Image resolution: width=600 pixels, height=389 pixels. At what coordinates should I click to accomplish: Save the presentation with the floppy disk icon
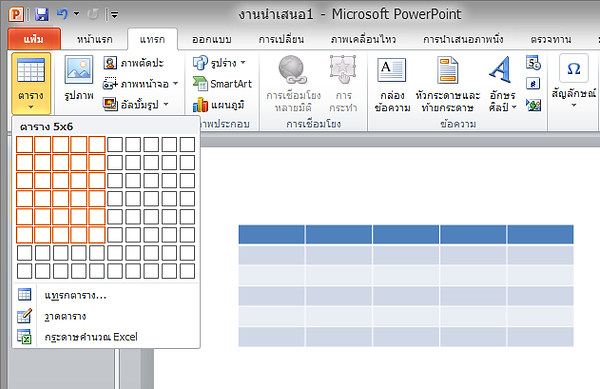pos(42,15)
